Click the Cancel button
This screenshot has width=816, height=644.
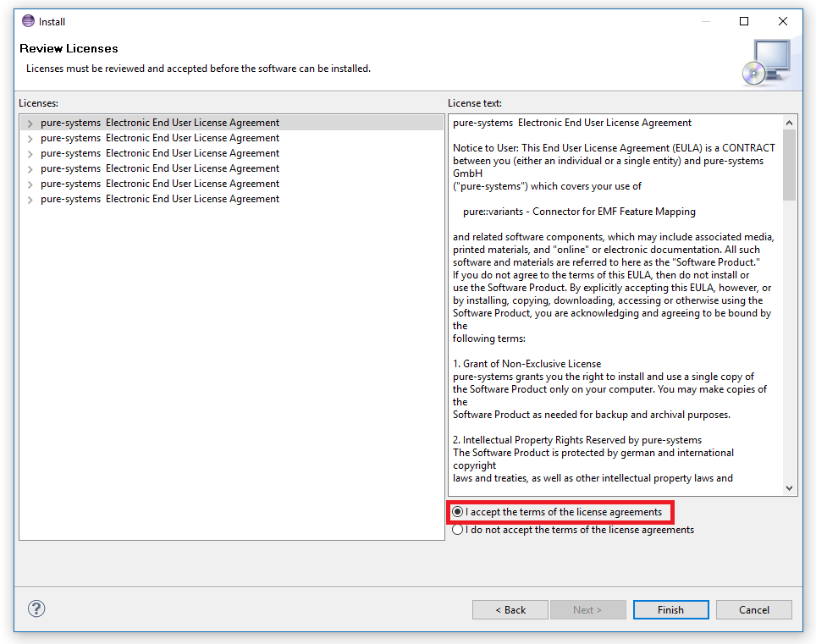point(753,609)
